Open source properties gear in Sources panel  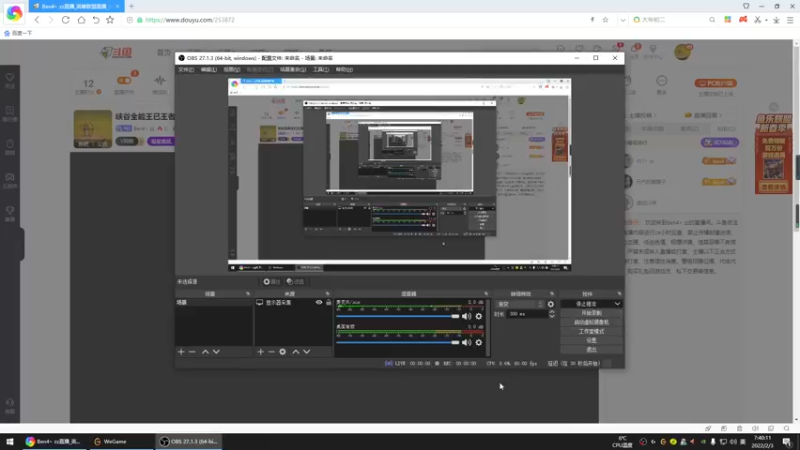(283, 352)
